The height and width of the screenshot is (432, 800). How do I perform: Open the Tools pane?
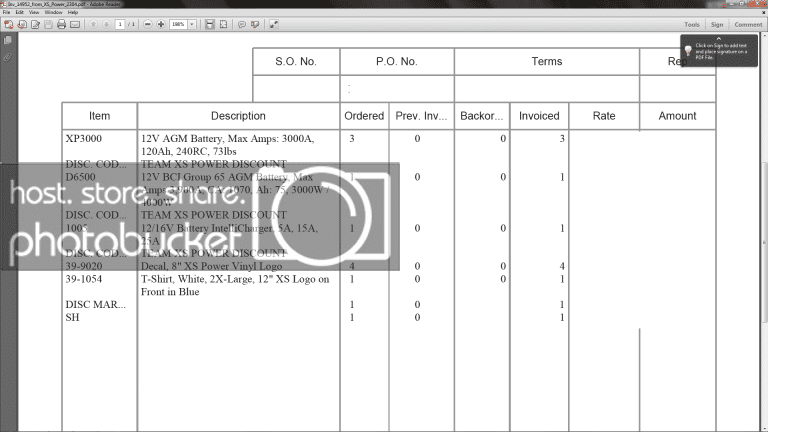pyautogui.click(x=692, y=24)
